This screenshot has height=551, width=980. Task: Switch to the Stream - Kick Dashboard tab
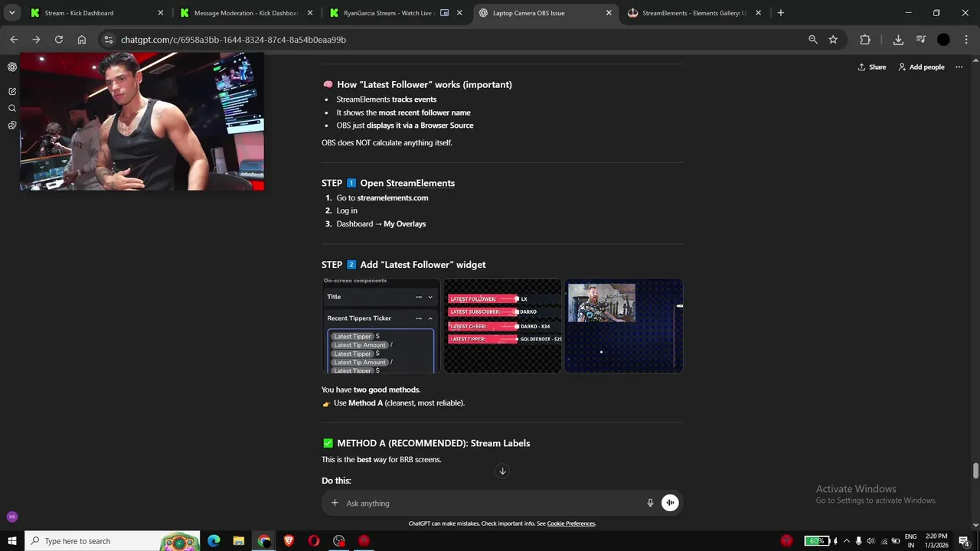(x=96, y=13)
